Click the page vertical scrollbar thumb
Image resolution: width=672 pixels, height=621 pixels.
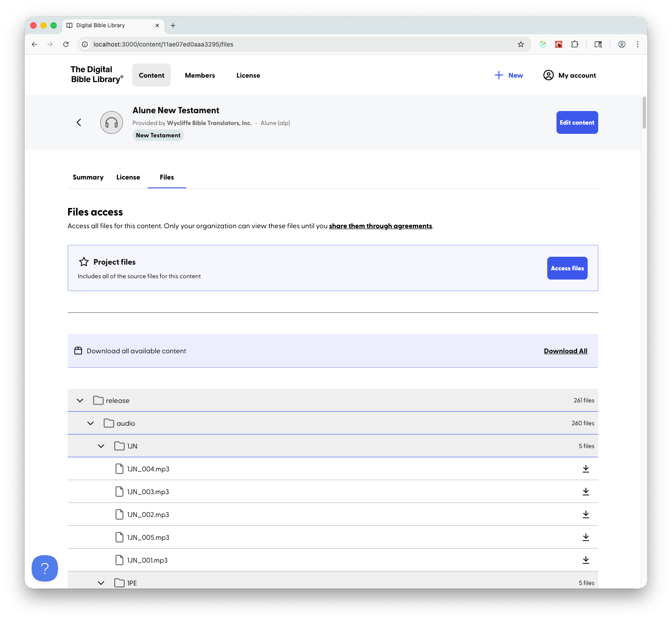tap(644, 112)
